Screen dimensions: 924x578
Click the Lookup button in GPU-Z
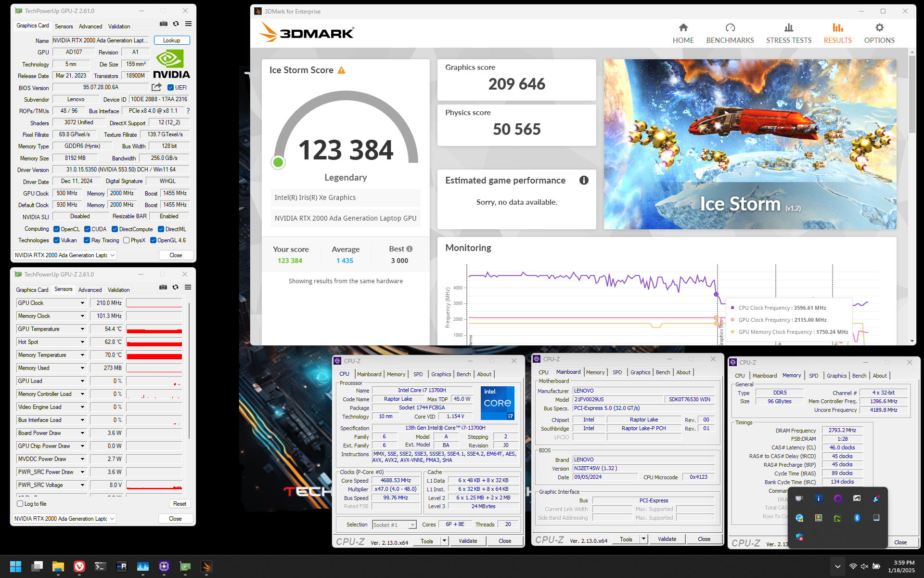pyautogui.click(x=172, y=40)
